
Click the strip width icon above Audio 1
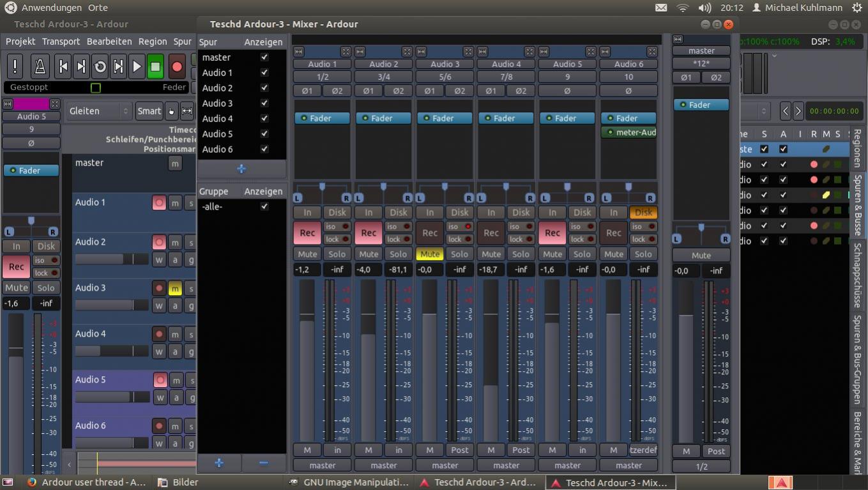[298, 52]
